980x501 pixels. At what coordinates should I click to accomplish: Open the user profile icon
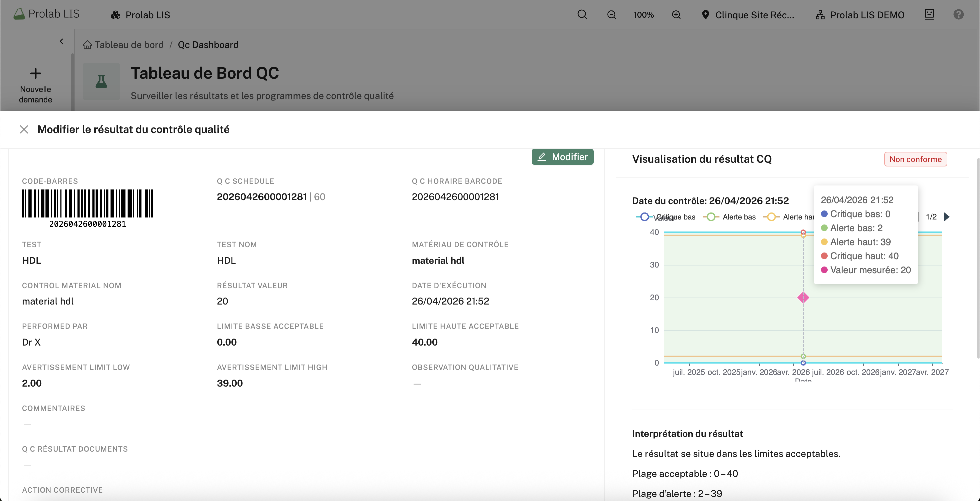coord(929,14)
